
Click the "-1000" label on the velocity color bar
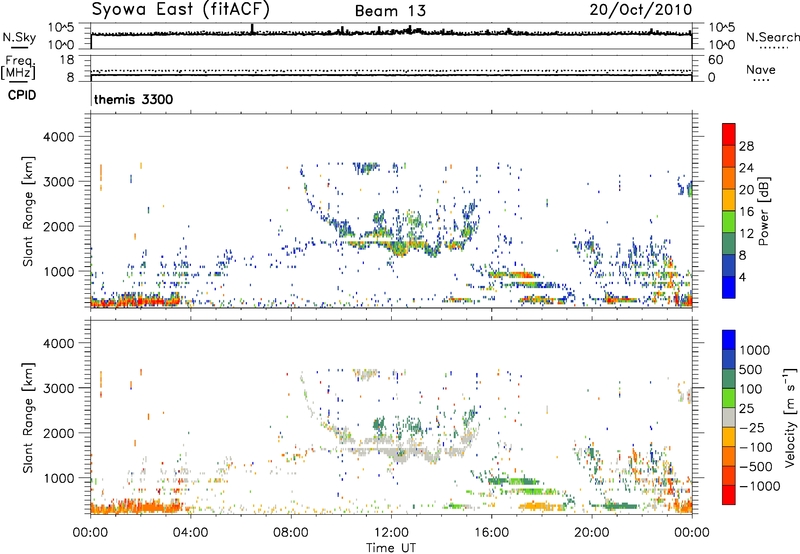(760, 486)
